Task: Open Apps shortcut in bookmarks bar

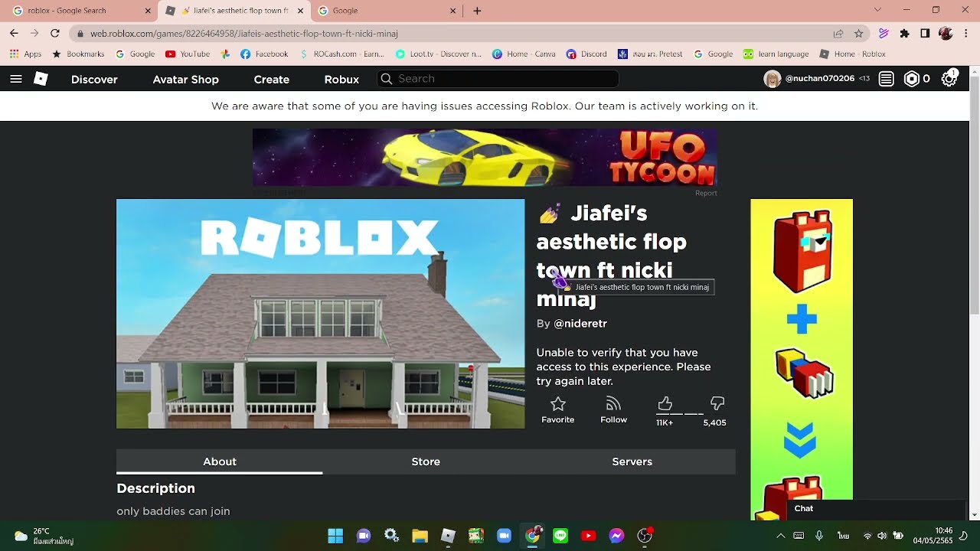Action: pyautogui.click(x=25, y=54)
